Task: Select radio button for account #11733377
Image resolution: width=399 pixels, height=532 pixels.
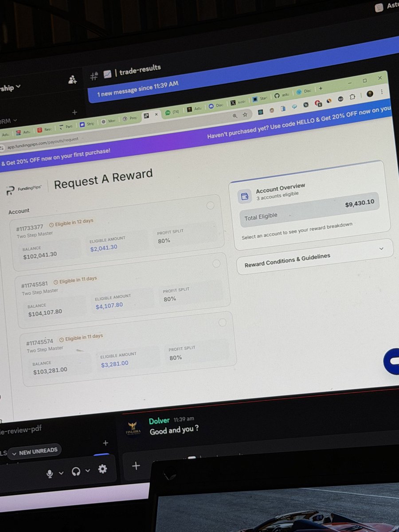Action: [210, 205]
